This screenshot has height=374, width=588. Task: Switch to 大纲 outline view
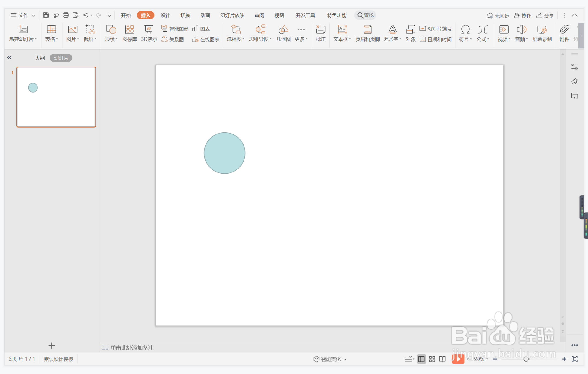(x=40, y=58)
